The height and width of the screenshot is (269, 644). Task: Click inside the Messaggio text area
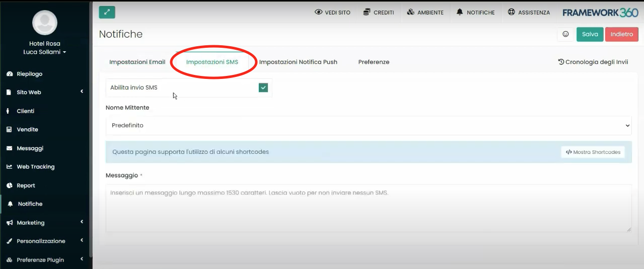point(369,208)
